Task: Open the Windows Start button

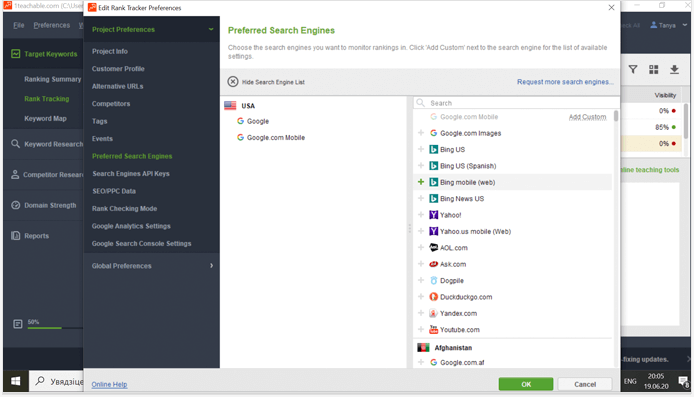Action: tap(15, 381)
